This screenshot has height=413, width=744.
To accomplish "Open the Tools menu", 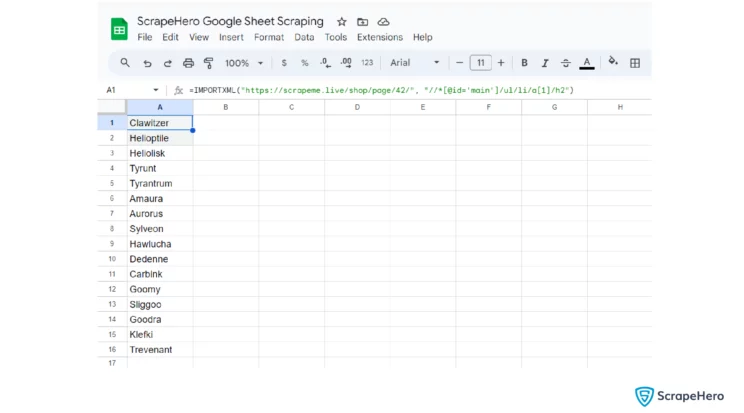I will coord(335,37).
